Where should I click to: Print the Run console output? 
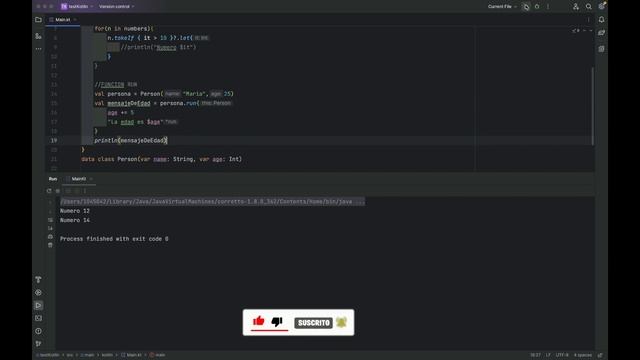pyautogui.click(x=50, y=237)
